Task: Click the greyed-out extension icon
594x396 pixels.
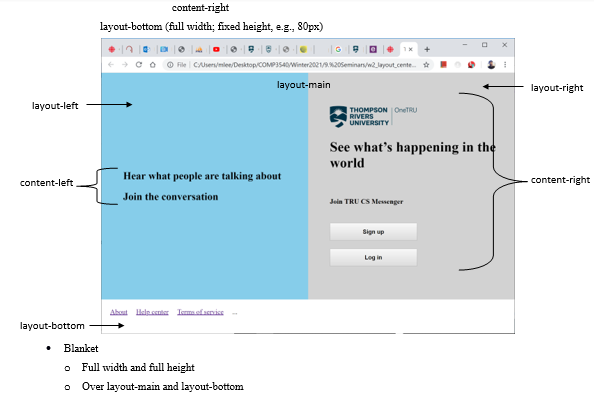Action: (x=458, y=65)
